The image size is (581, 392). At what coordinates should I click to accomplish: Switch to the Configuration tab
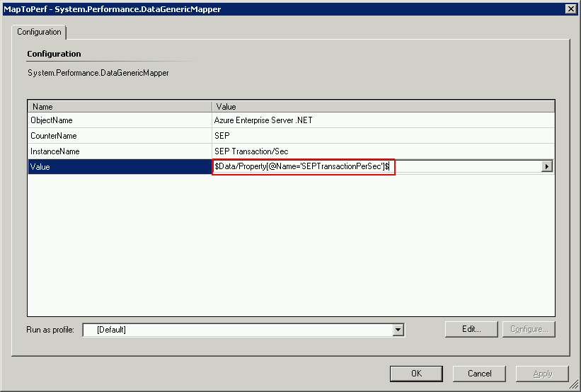pyautogui.click(x=39, y=32)
